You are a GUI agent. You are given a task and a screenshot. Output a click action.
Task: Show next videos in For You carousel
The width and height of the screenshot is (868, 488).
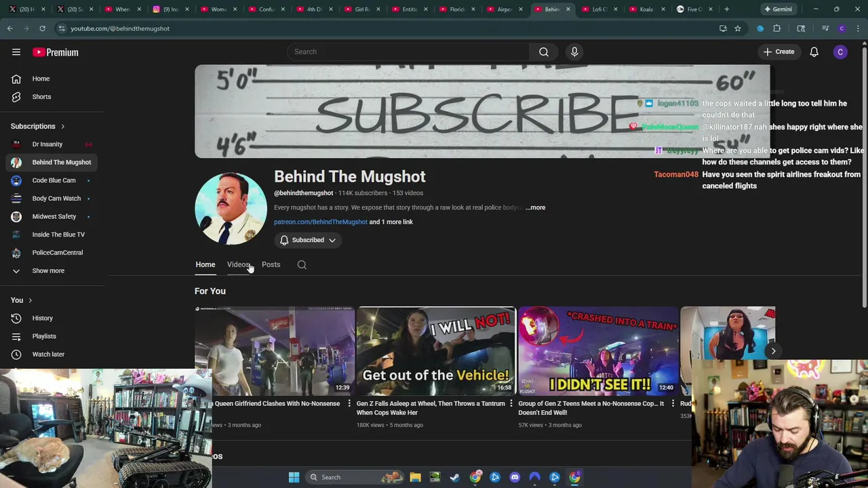[x=773, y=351]
